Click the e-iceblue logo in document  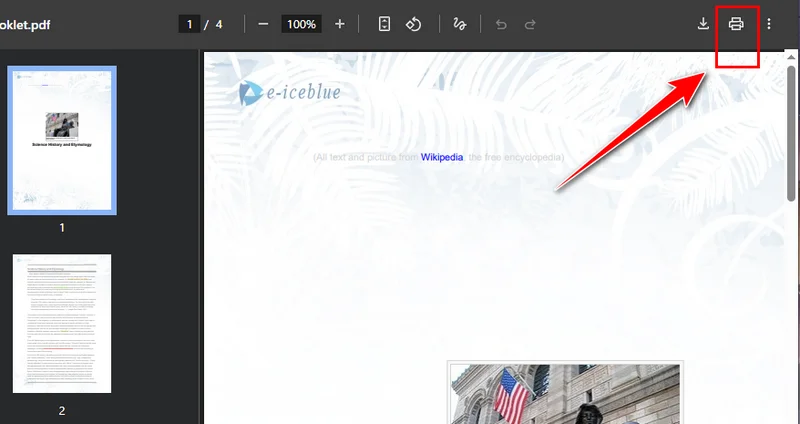click(x=289, y=93)
